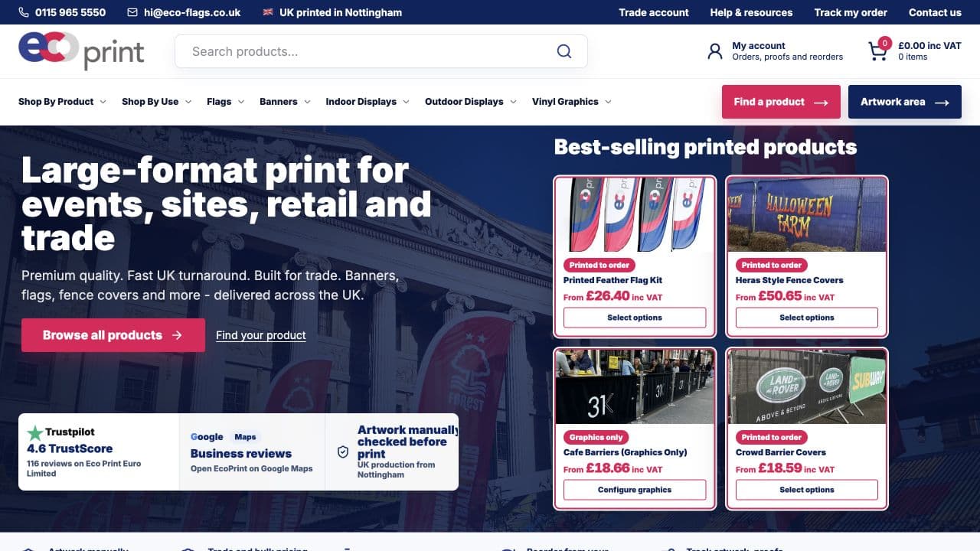Screen dimensions: 980x551
Task: Open the Trustpilot 4.6 TrustScore card
Action: pos(99,452)
